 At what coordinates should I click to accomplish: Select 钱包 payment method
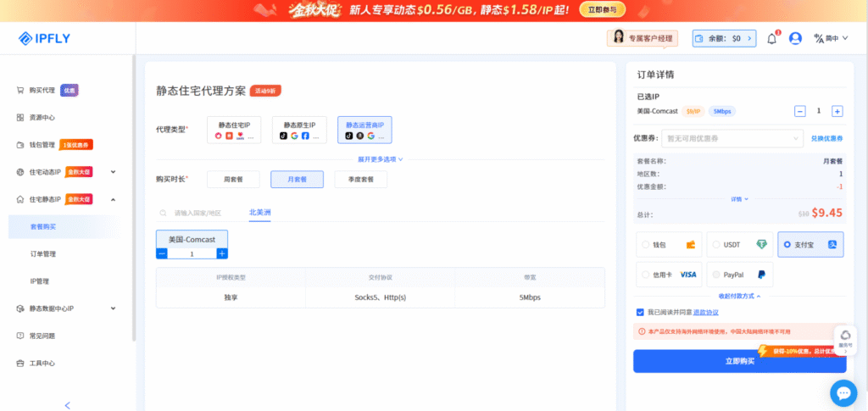(669, 245)
